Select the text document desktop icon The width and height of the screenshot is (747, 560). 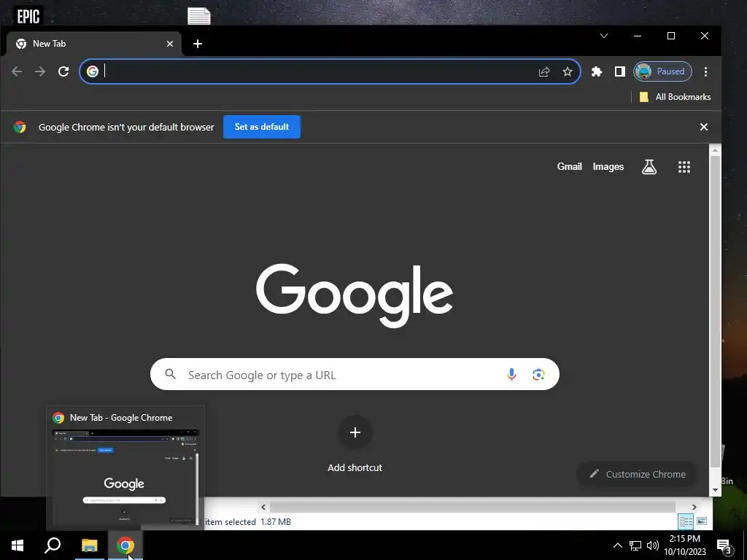click(199, 16)
